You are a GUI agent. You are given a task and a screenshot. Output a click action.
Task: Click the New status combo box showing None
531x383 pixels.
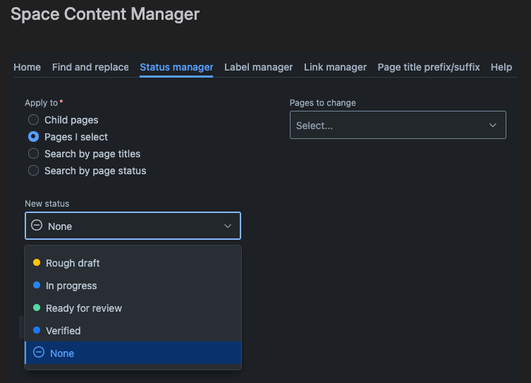click(133, 226)
